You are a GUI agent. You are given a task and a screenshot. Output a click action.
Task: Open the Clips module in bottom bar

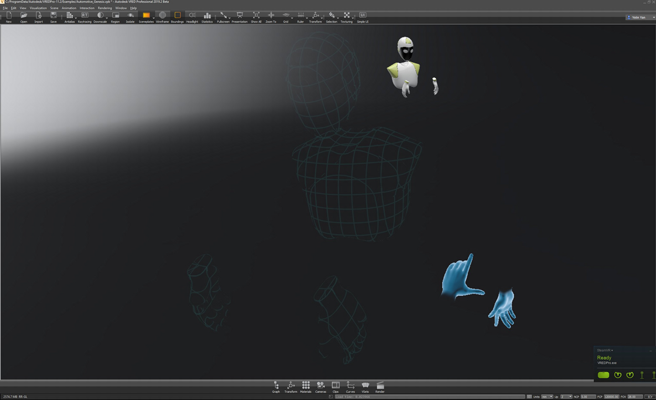(336, 387)
